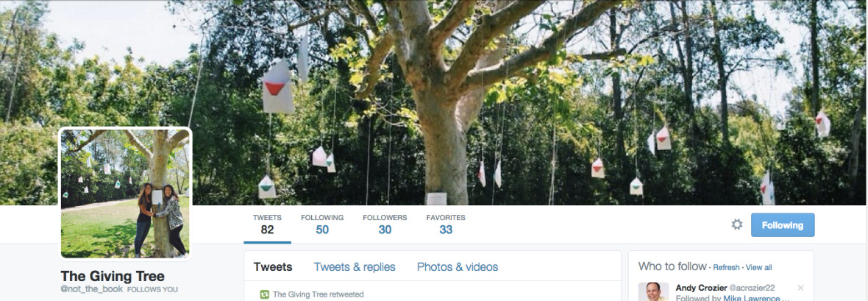This screenshot has width=868, height=301.
Task: Refresh the Who to follow suggestions
Action: (x=726, y=267)
